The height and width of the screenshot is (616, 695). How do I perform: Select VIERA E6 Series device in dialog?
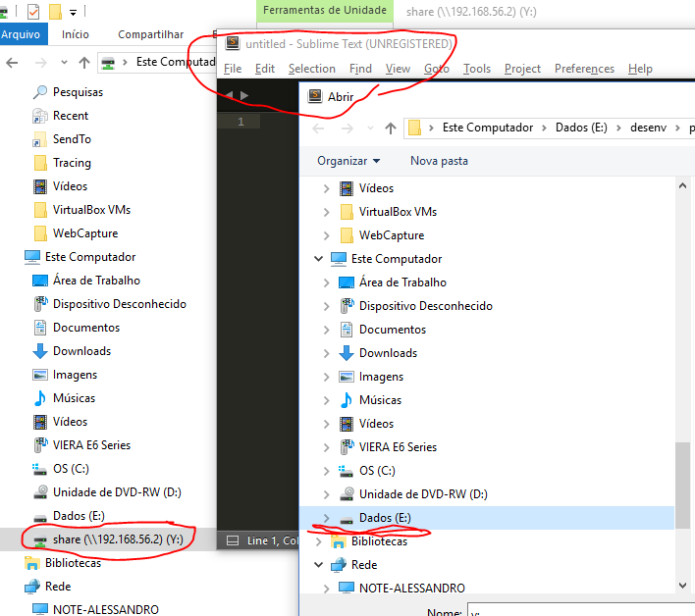coord(398,447)
